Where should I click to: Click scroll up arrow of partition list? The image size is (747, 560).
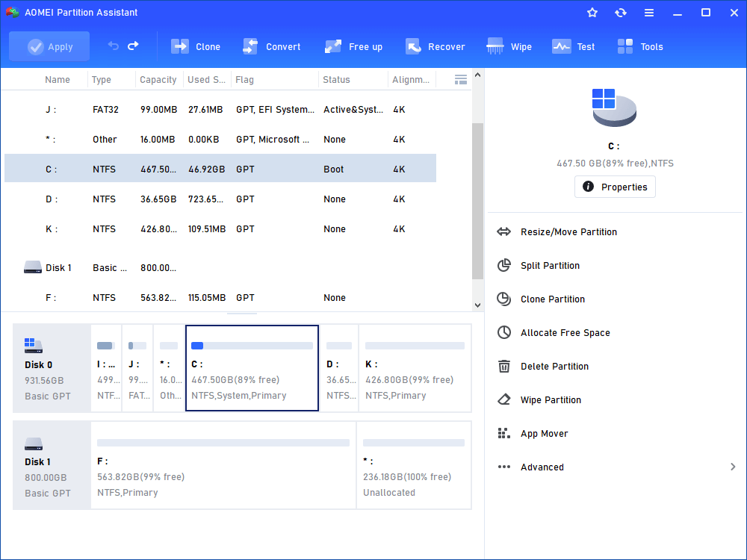coord(478,75)
